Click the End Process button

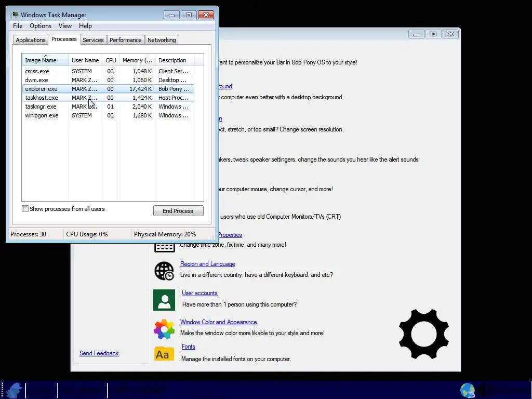click(x=178, y=211)
